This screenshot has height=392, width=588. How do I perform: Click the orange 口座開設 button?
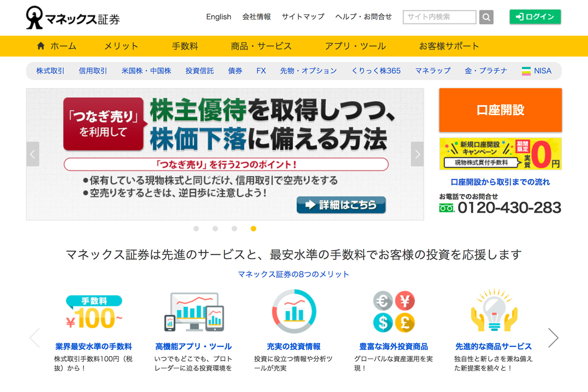(500, 110)
